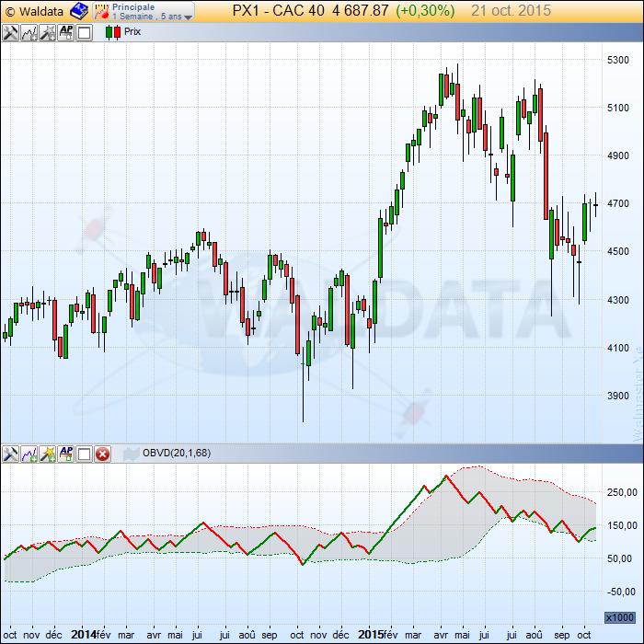
Task: Click the AP icon in OBVD toolbar
Action: 66,454
